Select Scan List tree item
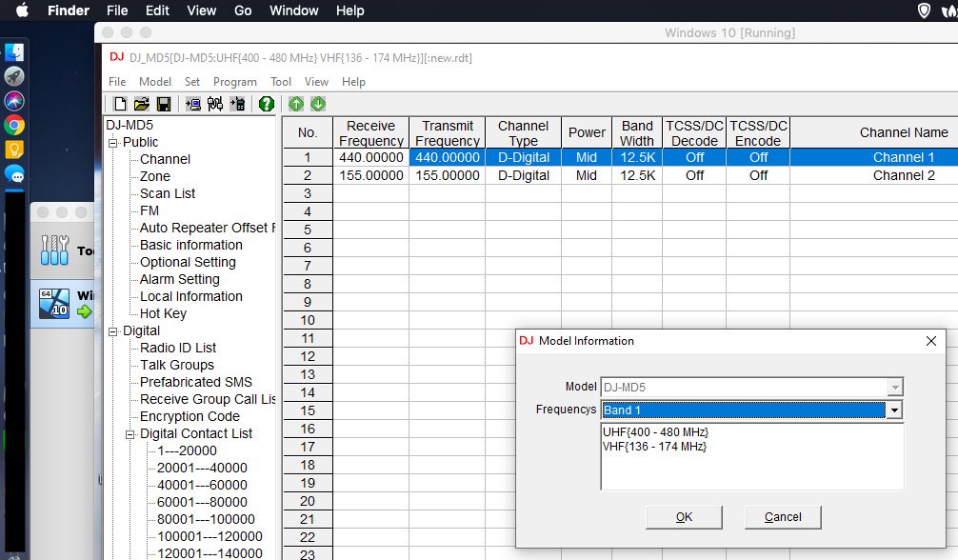958x560 pixels. tap(168, 193)
